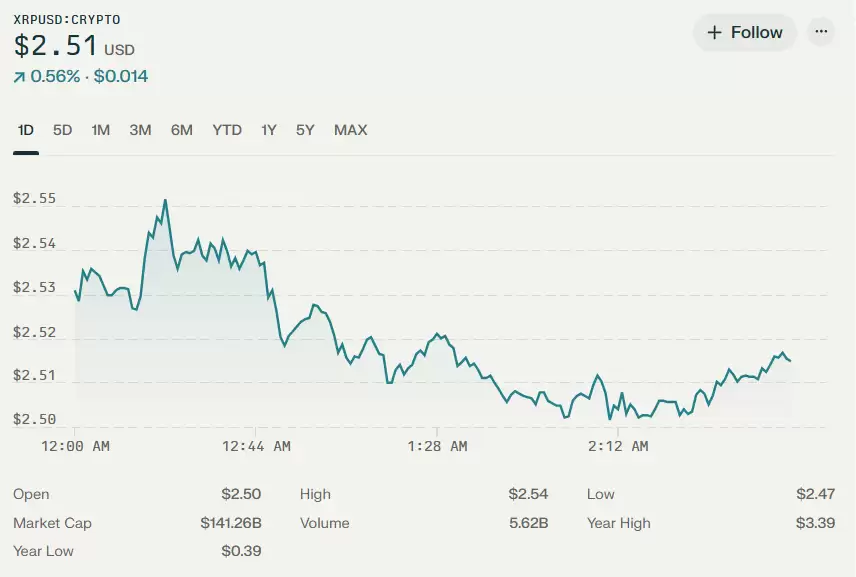The height and width of the screenshot is (577, 856).
Task: Select the 1Y chart period
Action: coord(268,130)
